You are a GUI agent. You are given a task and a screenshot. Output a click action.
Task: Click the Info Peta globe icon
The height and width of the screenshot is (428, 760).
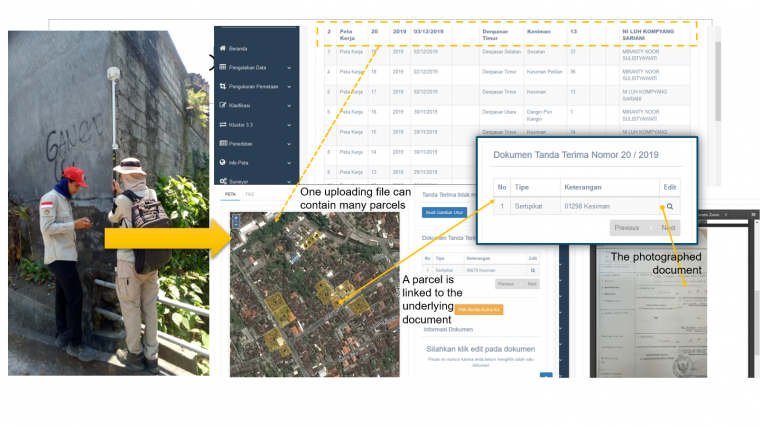222,162
